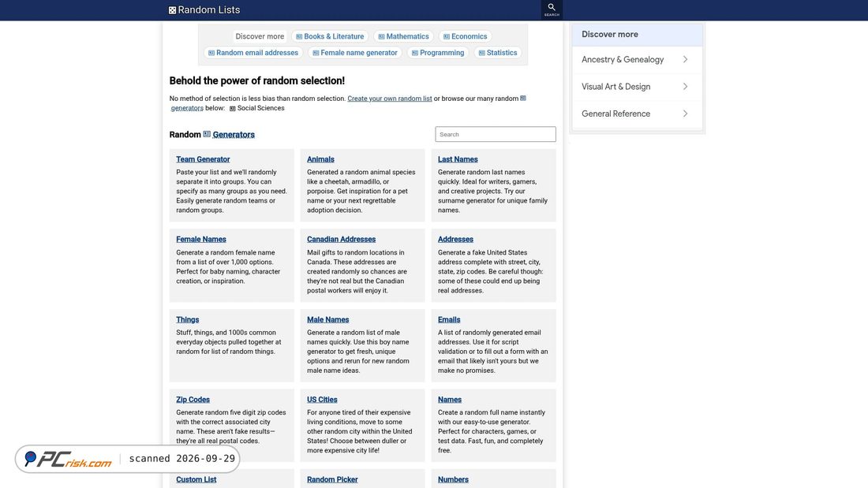Open the Emails generator link
The image size is (868, 488).
pyautogui.click(x=449, y=320)
